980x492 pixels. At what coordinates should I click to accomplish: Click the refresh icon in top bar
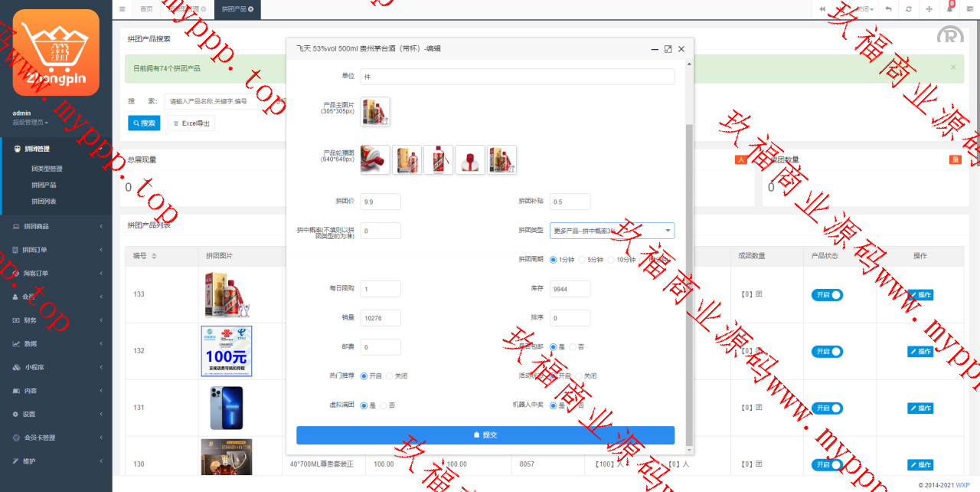coord(908,9)
